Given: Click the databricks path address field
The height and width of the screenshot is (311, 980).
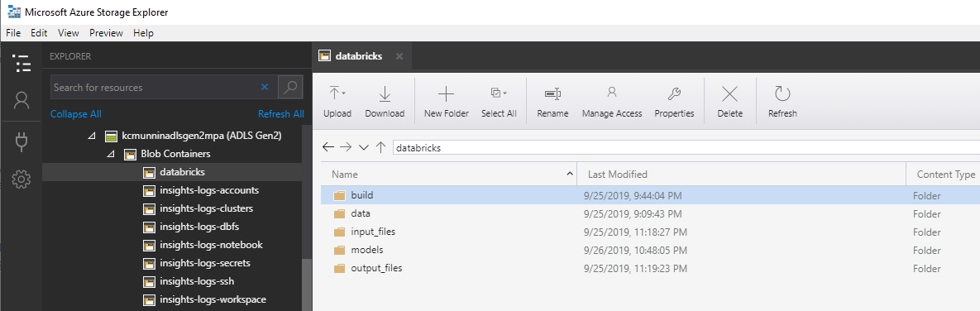Looking at the screenshot, I should pos(686,148).
